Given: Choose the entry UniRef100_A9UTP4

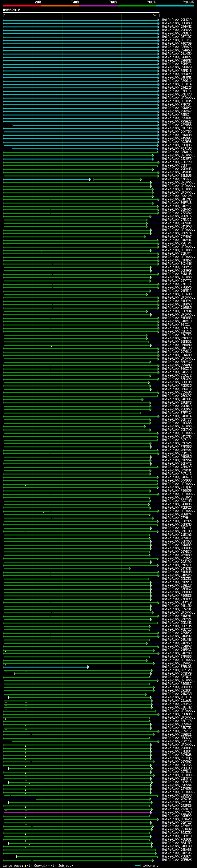Looking at the screenshot, I should tap(177, 243).
